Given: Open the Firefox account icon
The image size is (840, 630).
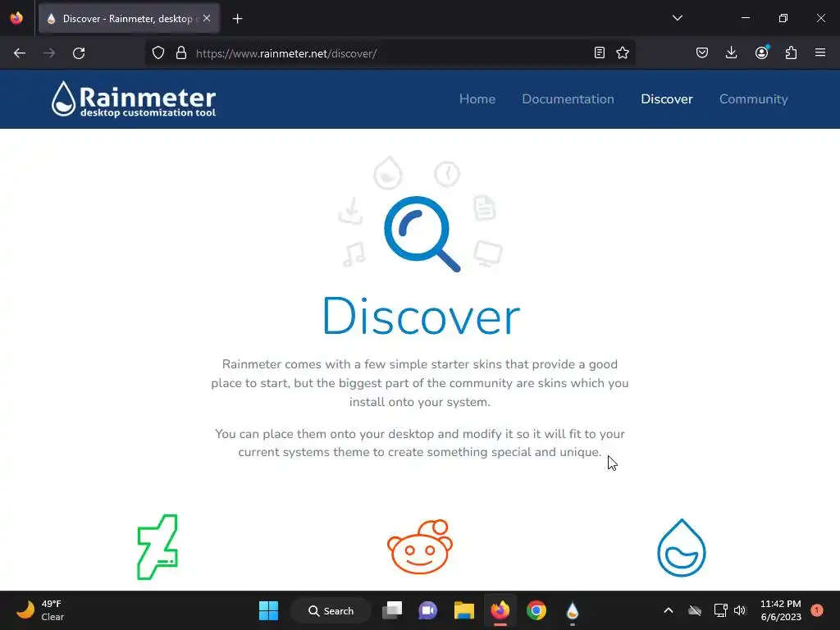Looking at the screenshot, I should [x=761, y=53].
